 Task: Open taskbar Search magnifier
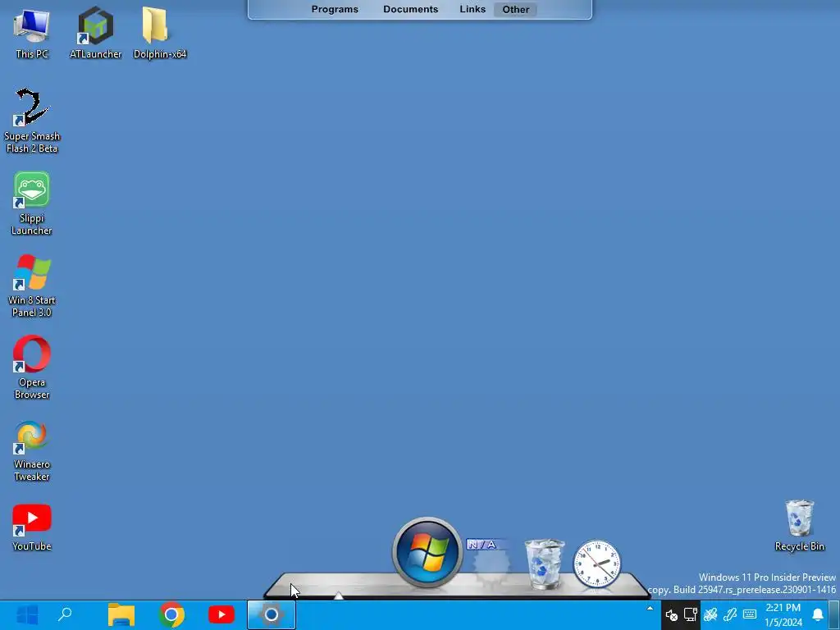pyautogui.click(x=65, y=614)
